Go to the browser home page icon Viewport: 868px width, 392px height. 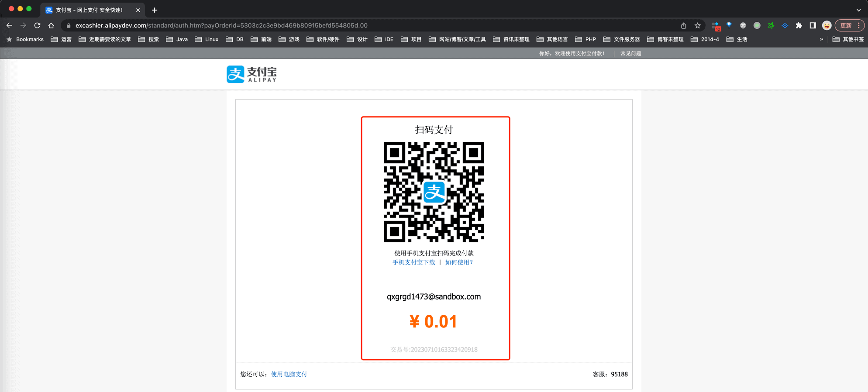[51, 25]
